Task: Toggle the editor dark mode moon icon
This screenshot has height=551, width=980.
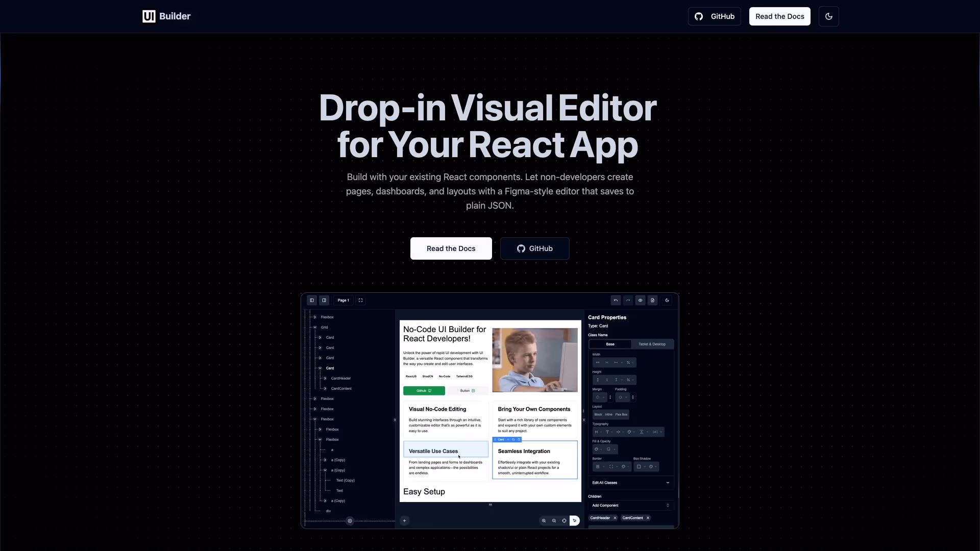Action: click(668, 300)
